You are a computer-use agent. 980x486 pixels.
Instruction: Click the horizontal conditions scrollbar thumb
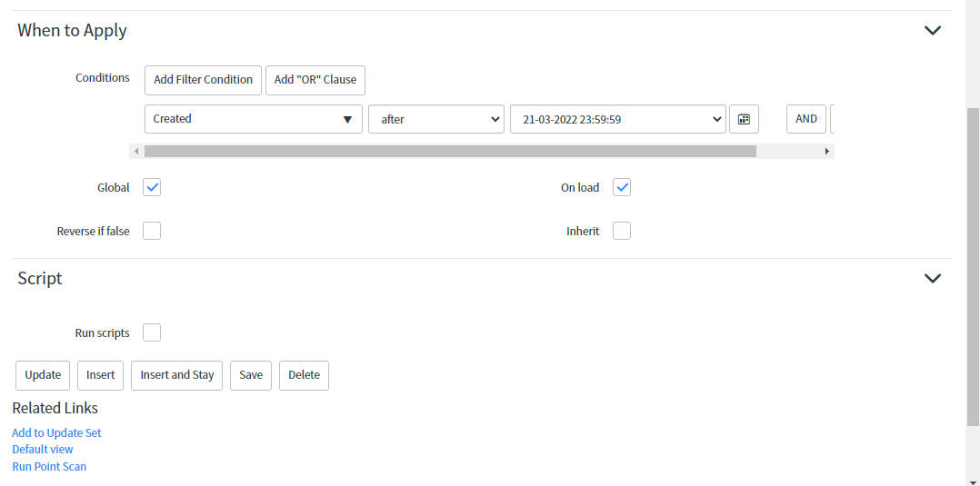[x=450, y=151]
